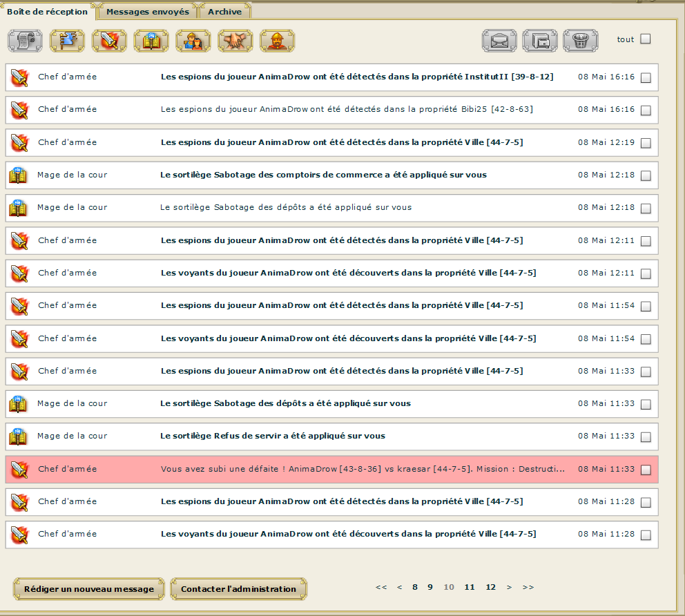Click the two-people filter icon

[x=193, y=41]
